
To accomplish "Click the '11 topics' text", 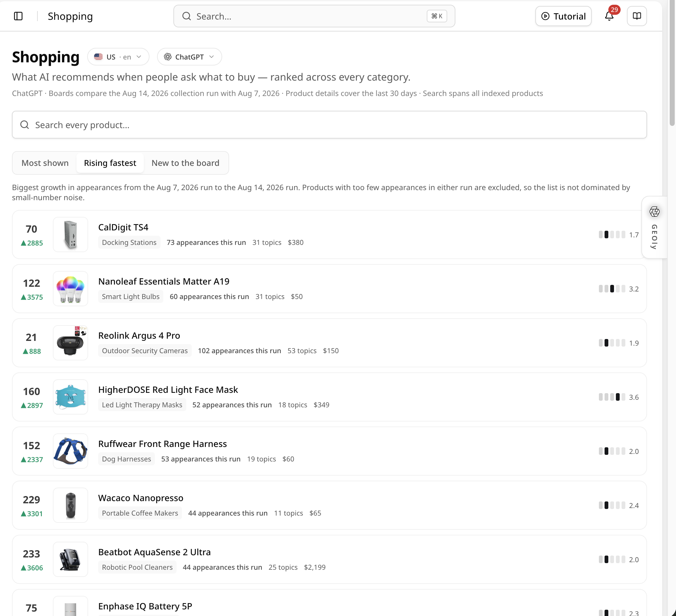I will click(x=288, y=513).
